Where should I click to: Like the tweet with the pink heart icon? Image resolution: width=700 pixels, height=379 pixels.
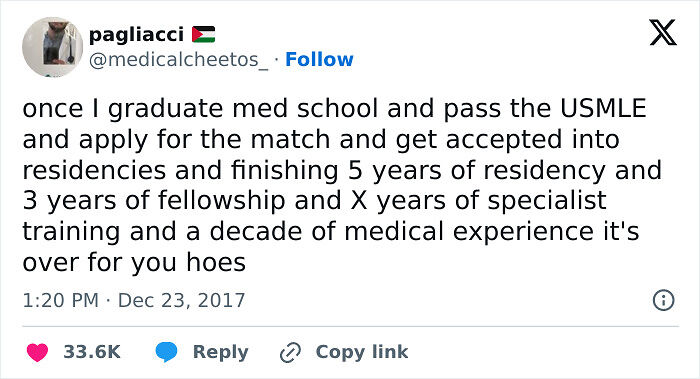tap(37, 352)
